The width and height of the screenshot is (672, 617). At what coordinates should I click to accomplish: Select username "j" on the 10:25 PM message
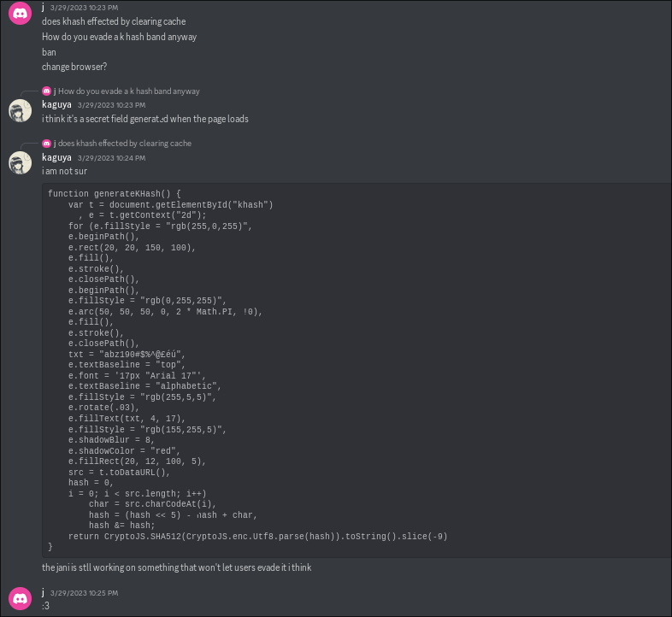click(x=44, y=592)
